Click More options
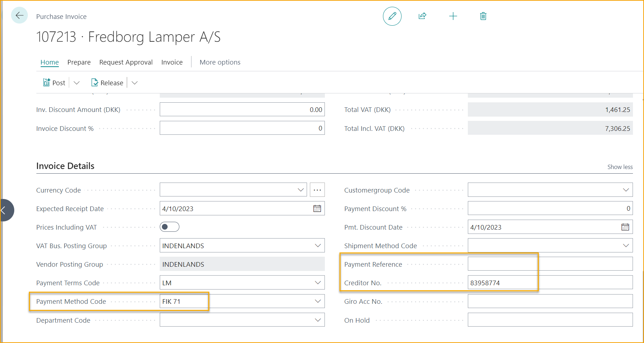 coord(220,62)
